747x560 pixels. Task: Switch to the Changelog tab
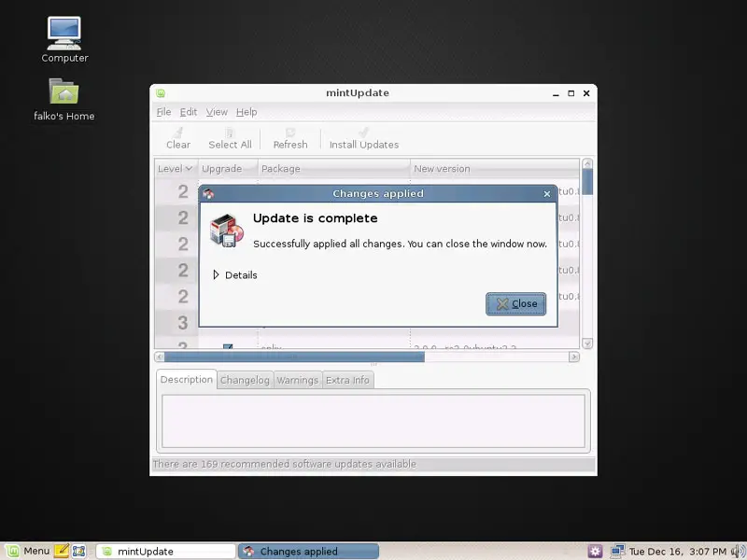[245, 380]
